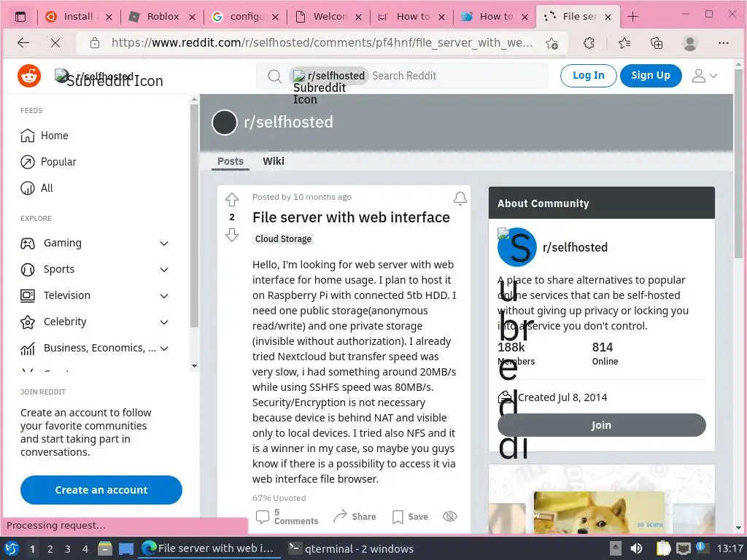This screenshot has height=560, width=747.
Task: Expand the Gaming topics chevron
Action: click(x=164, y=244)
